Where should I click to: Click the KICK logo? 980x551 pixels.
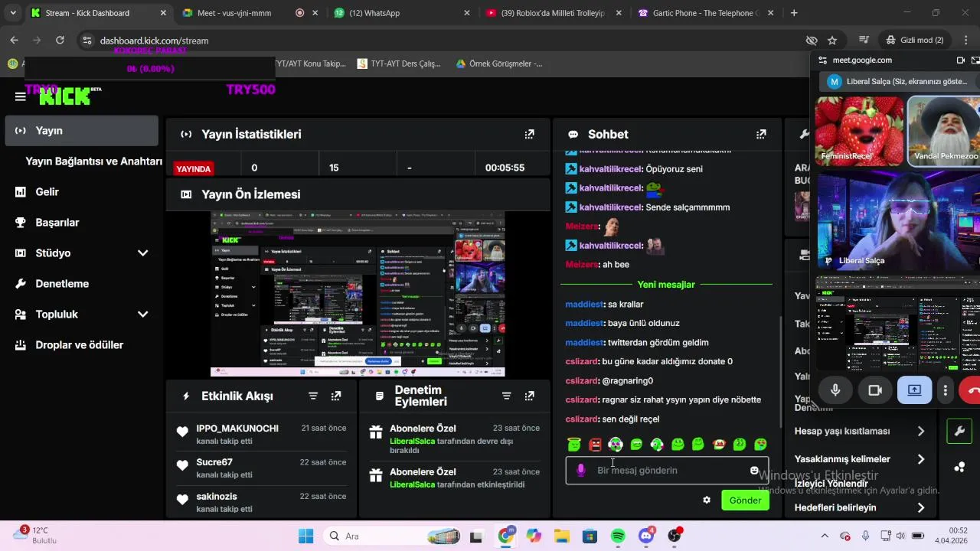pyautogui.click(x=65, y=95)
